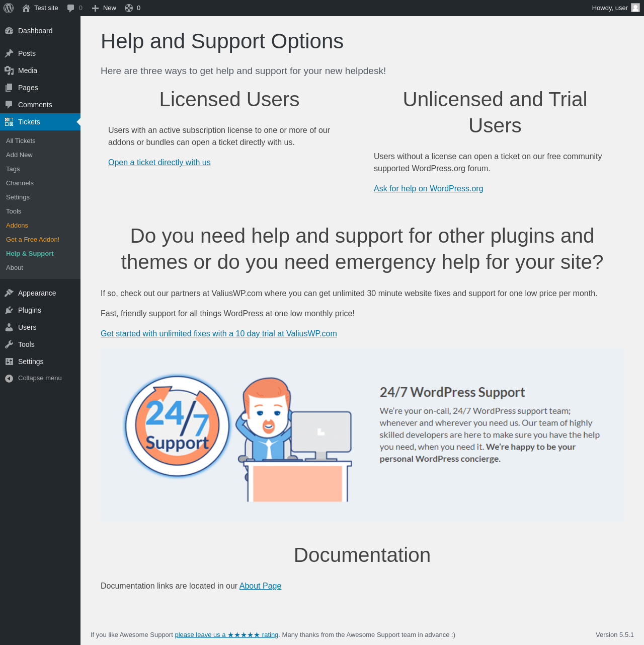This screenshot has height=645, width=644.
Task: Open the Channels submenu item
Action: coord(40,183)
